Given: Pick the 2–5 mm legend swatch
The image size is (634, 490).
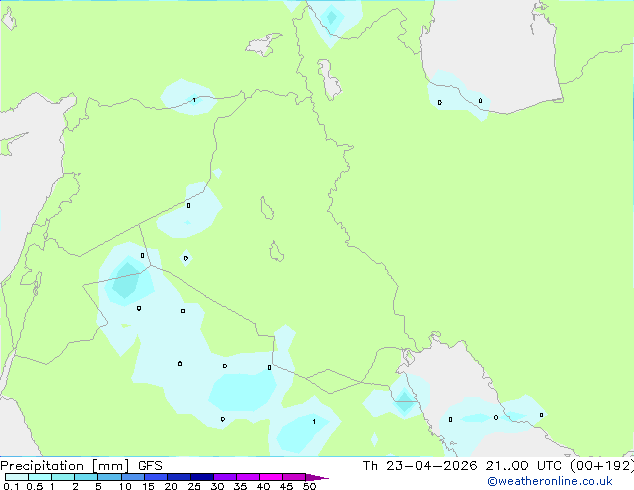Looking at the screenshot, I should click(86, 477).
